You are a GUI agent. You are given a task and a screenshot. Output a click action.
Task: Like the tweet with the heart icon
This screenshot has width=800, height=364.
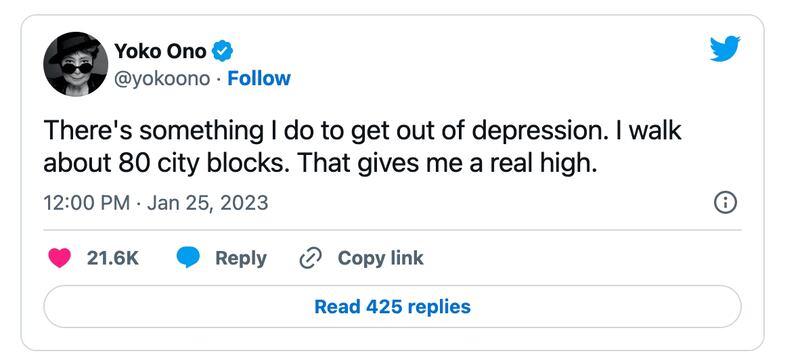60,258
